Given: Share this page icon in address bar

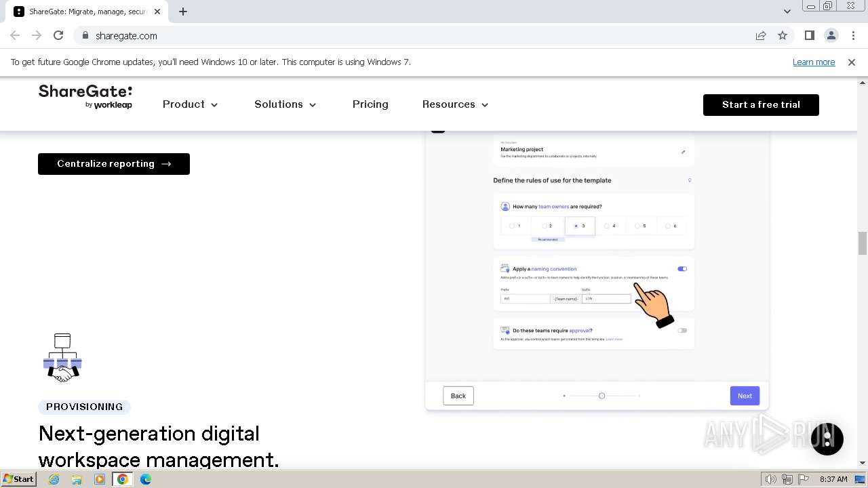Looking at the screenshot, I should click(761, 36).
